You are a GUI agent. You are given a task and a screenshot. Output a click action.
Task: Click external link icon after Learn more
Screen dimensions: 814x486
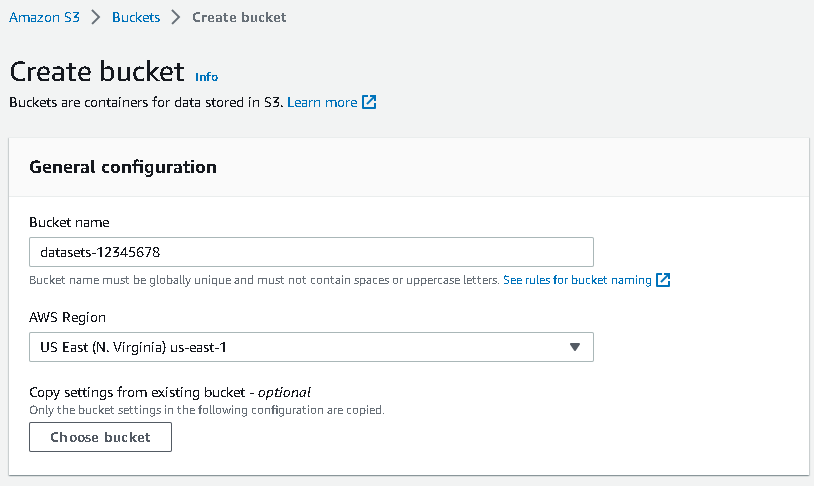pos(369,102)
